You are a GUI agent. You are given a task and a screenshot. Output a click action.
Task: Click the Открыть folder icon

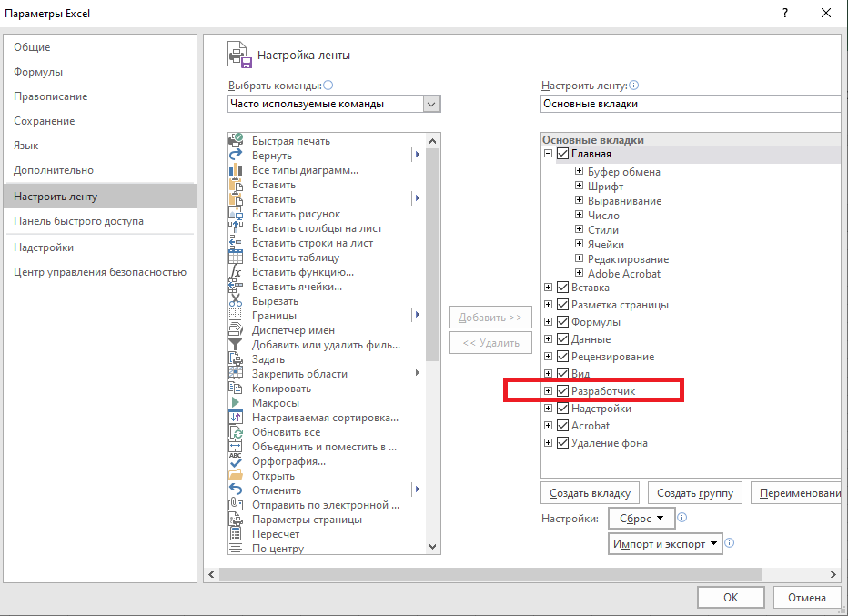[x=236, y=476]
